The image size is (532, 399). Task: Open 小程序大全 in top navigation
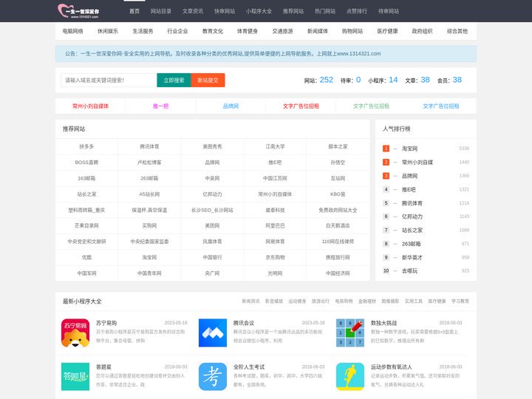pos(259,11)
